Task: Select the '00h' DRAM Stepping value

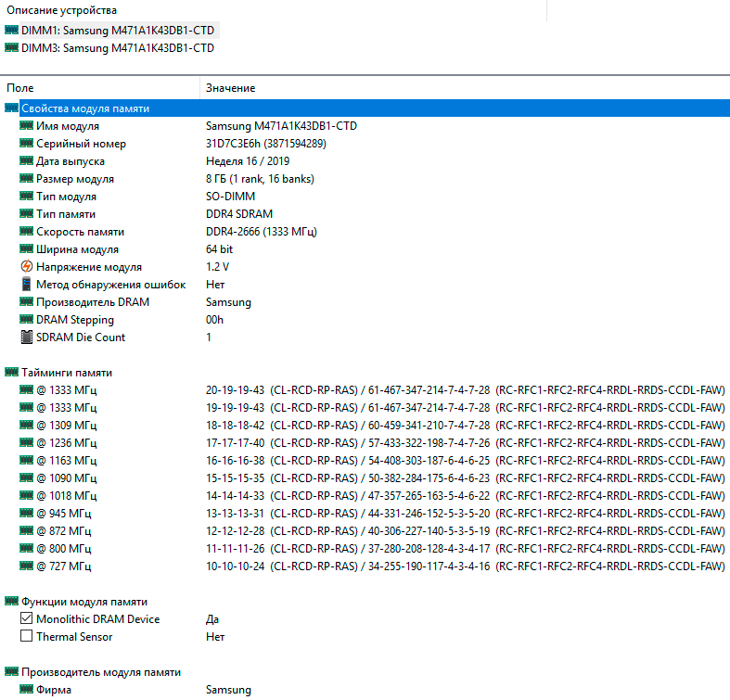Action: 214,320
